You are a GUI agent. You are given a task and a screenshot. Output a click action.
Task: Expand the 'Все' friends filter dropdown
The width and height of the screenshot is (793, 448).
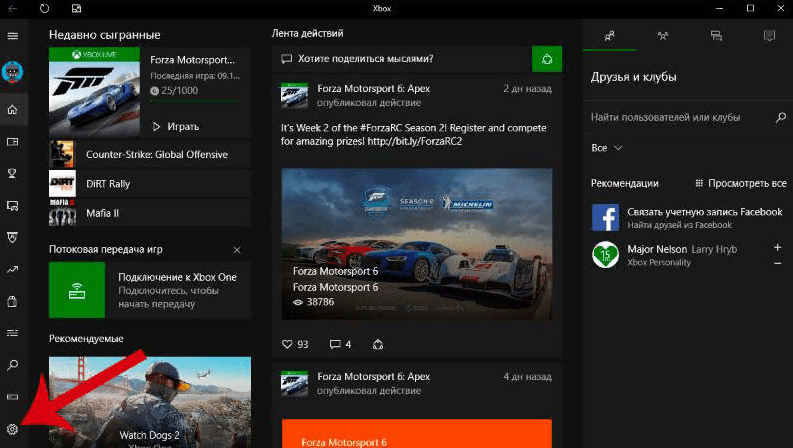[x=606, y=148]
